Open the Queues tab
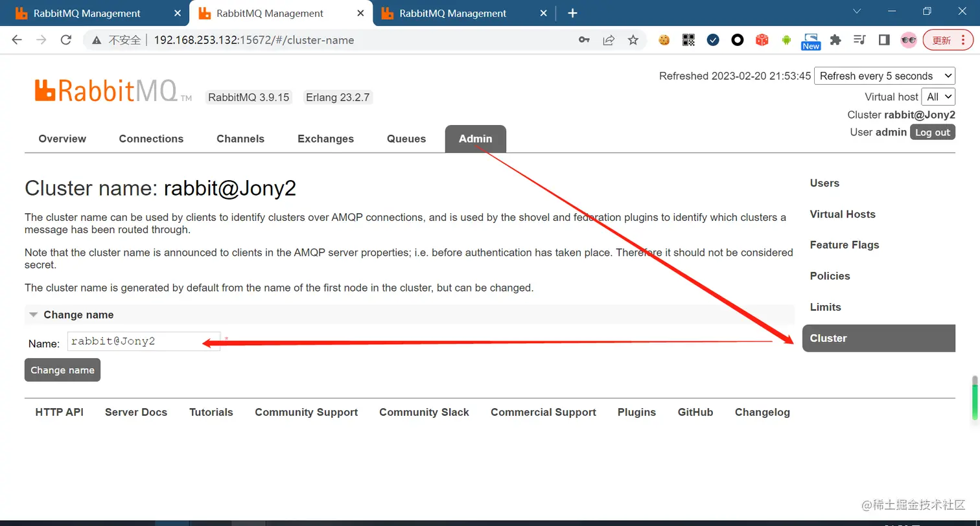980x526 pixels. pos(406,139)
